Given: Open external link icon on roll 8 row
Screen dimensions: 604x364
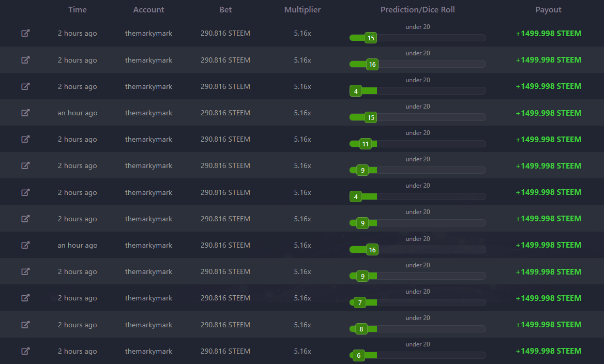Looking at the screenshot, I should (x=25, y=325).
